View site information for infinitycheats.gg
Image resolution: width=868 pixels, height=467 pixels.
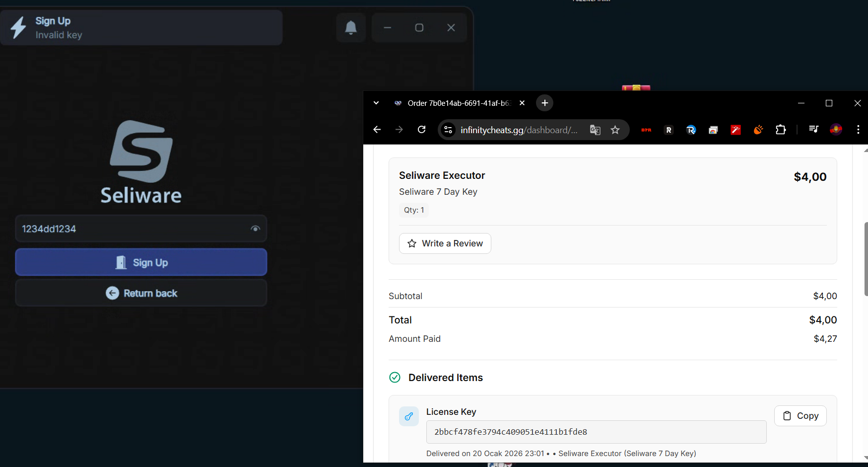coord(448,130)
